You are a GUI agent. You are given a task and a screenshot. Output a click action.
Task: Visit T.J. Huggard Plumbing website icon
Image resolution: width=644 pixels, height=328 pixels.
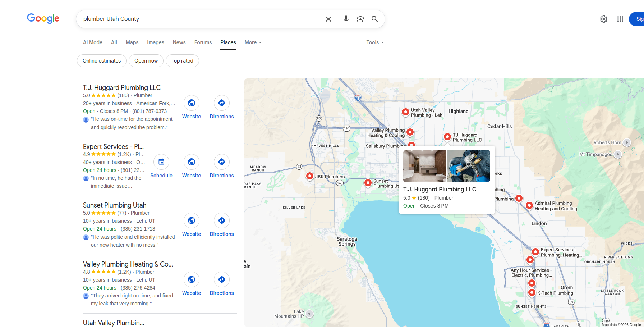click(192, 103)
